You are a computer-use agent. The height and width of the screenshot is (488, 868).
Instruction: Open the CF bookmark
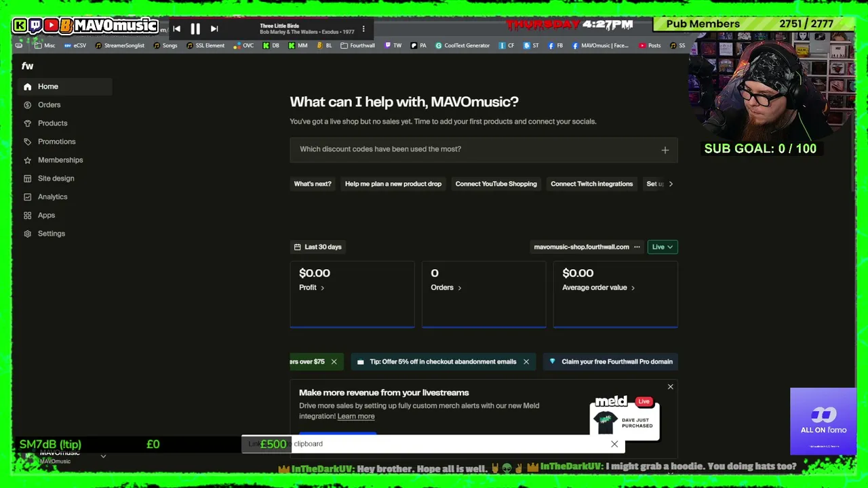click(507, 45)
